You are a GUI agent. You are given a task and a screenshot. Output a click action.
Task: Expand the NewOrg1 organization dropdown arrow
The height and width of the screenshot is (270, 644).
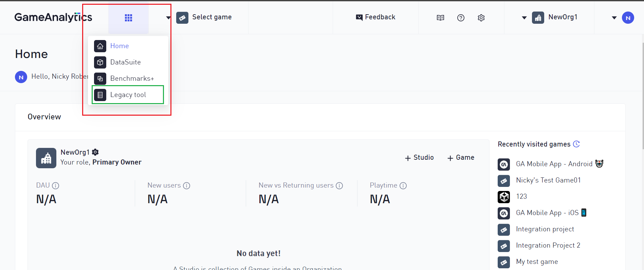[524, 18]
